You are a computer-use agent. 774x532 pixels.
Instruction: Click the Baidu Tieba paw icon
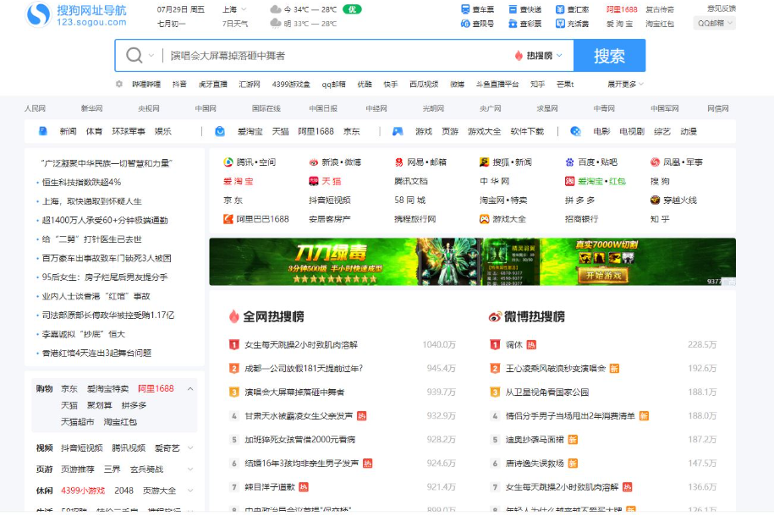570,162
